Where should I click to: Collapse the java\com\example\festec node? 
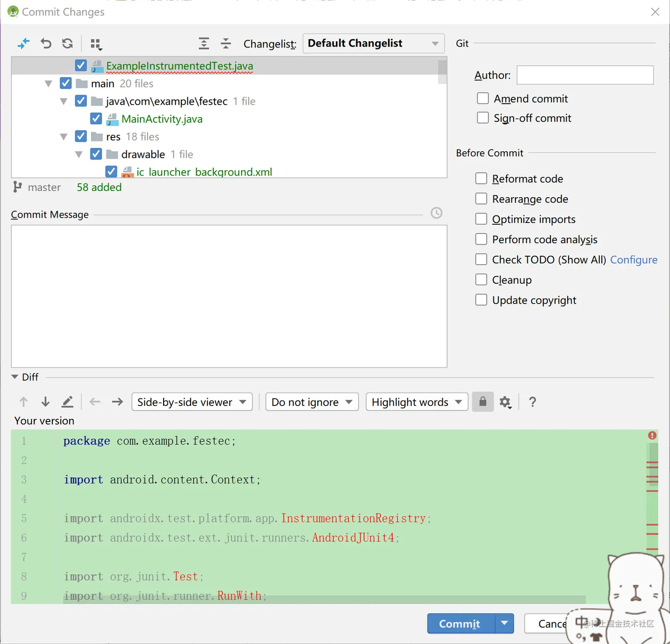(x=64, y=101)
